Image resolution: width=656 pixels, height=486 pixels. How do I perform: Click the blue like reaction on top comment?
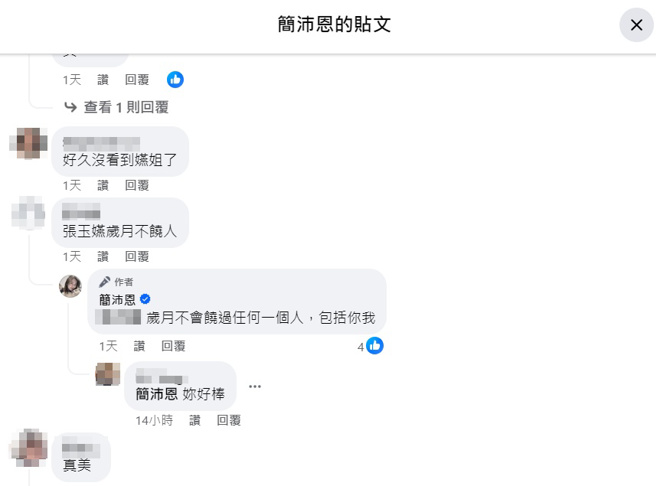coord(175,79)
